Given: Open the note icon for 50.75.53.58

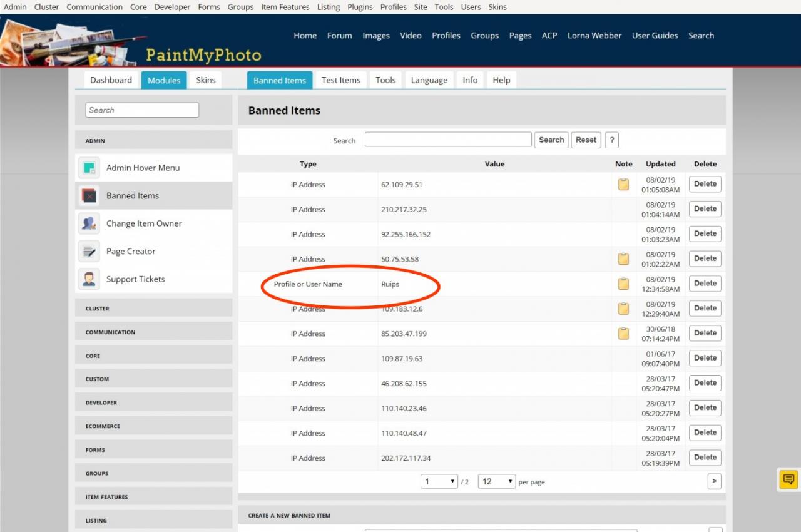Looking at the screenshot, I should pos(623,259).
